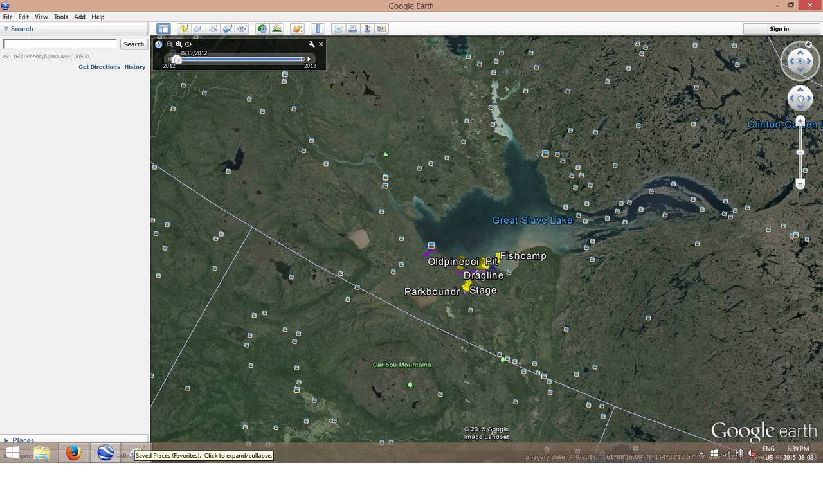Screen dimensions: 823x504
Task: Open the Edit menu
Action: click(24, 17)
